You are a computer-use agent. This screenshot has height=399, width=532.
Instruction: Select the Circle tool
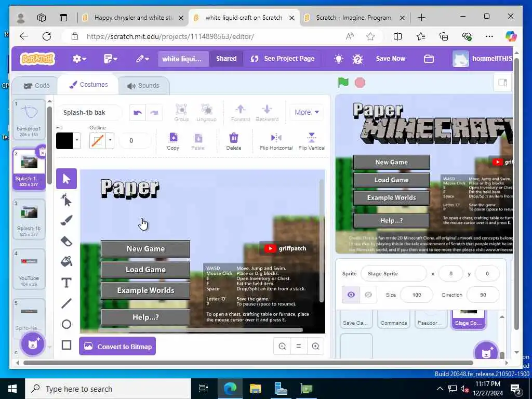(66, 324)
